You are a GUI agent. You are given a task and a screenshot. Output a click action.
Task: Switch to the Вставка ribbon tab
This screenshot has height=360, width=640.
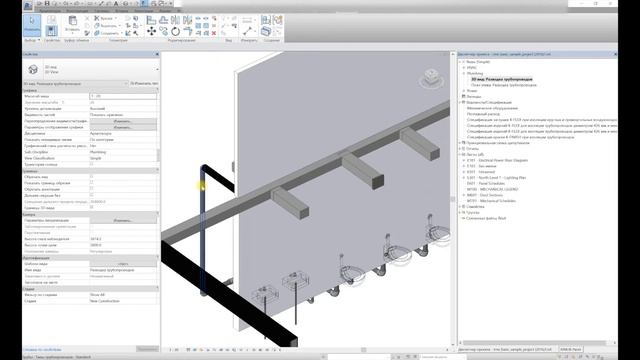(121, 11)
